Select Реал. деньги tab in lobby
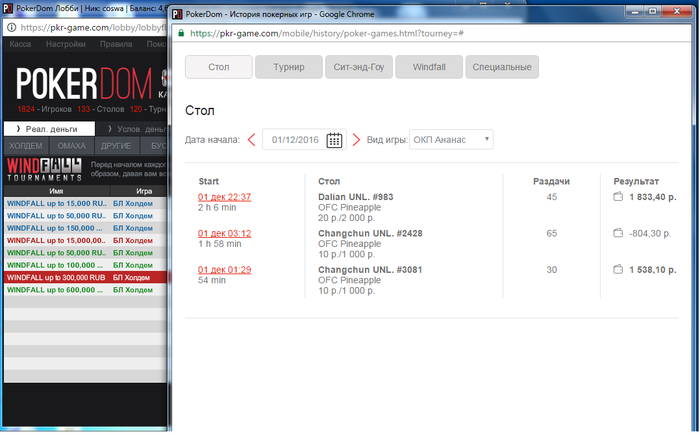This screenshot has width=700, height=434. point(49,129)
